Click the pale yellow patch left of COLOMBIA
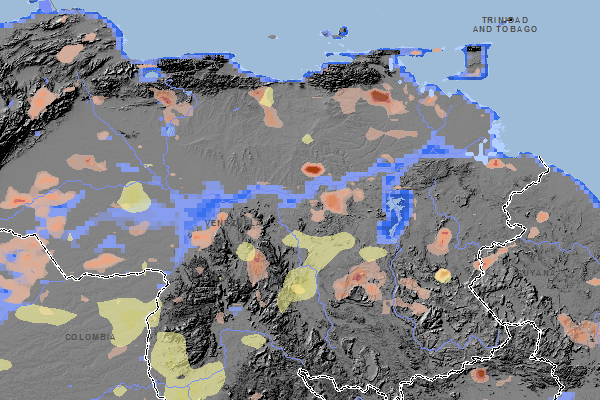This screenshot has width=600, height=400. pos(45,314)
